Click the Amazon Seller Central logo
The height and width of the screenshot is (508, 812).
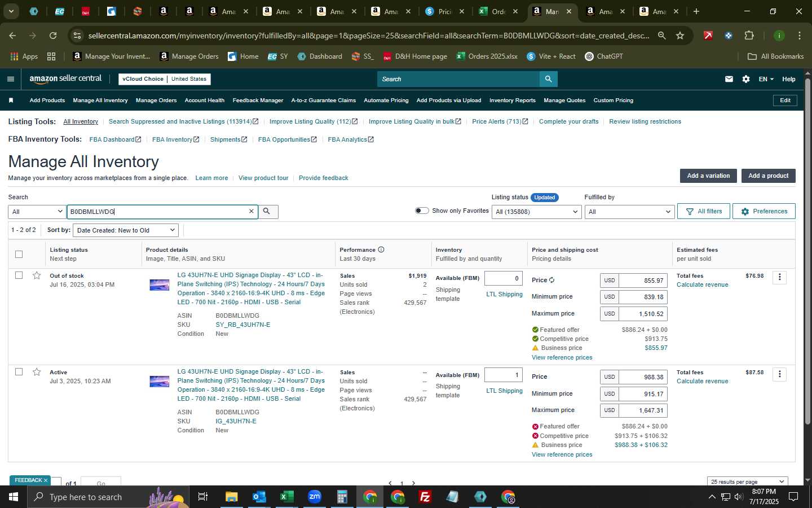point(65,79)
